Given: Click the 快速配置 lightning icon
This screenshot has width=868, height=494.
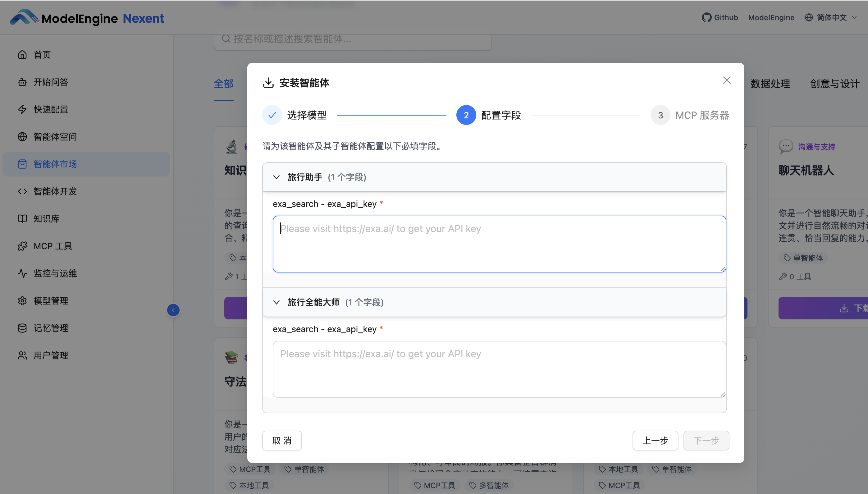Looking at the screenshot, I should click(22, 109).
